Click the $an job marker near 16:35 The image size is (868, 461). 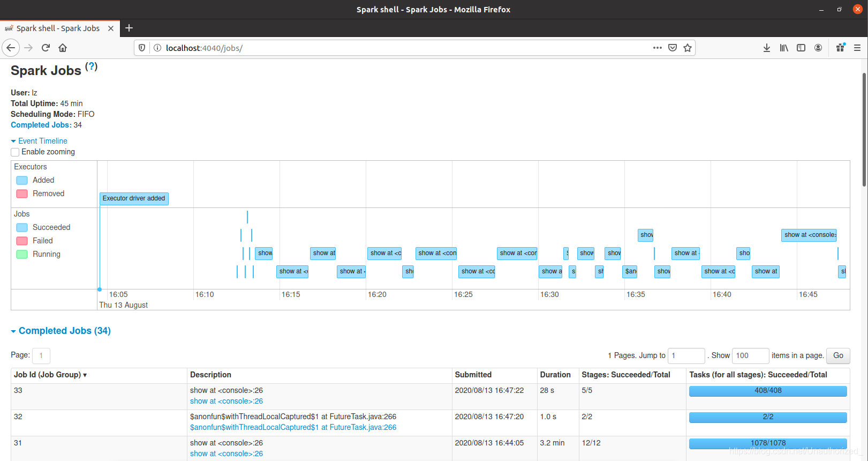(630, 271)
